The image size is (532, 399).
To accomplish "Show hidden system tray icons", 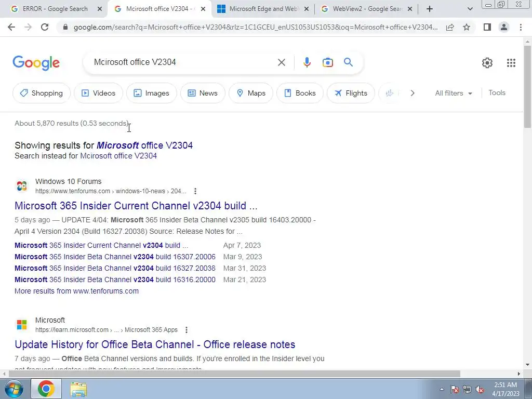I will click(442, 389).
